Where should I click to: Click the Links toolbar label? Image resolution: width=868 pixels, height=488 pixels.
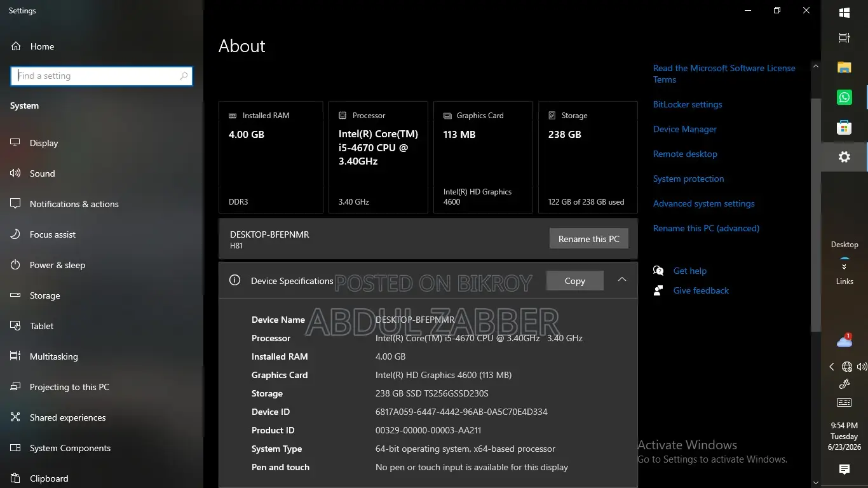(844, 281)
